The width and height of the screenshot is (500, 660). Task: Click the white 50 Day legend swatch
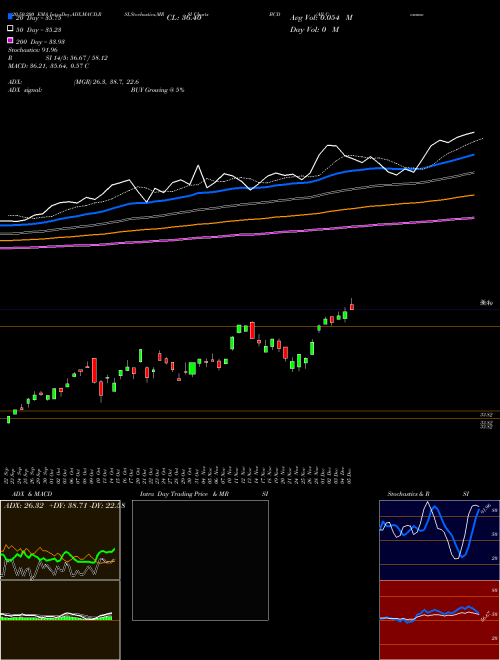point(11,29)
